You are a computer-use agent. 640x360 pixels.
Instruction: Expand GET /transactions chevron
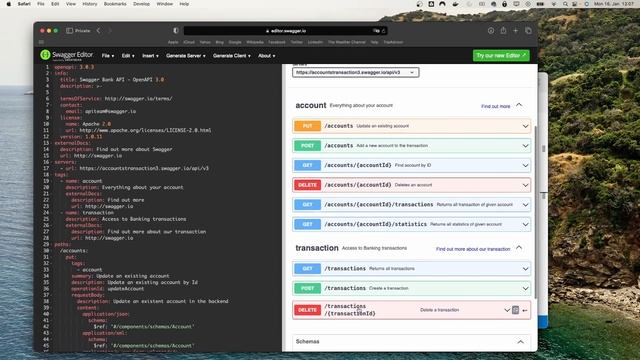(x=525, y=269)
